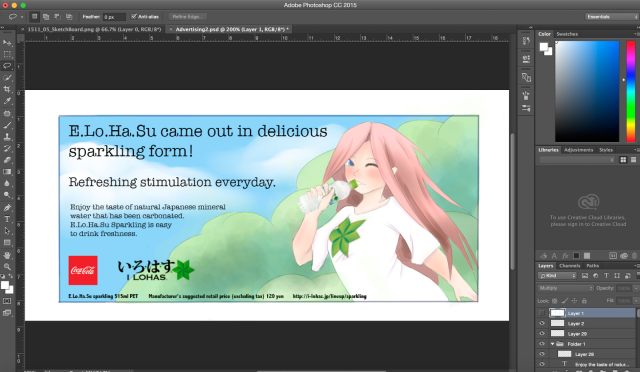Click the Feather input field
Image resolution: width=640 pixels, height=372 pixels.
click(114, 17)
